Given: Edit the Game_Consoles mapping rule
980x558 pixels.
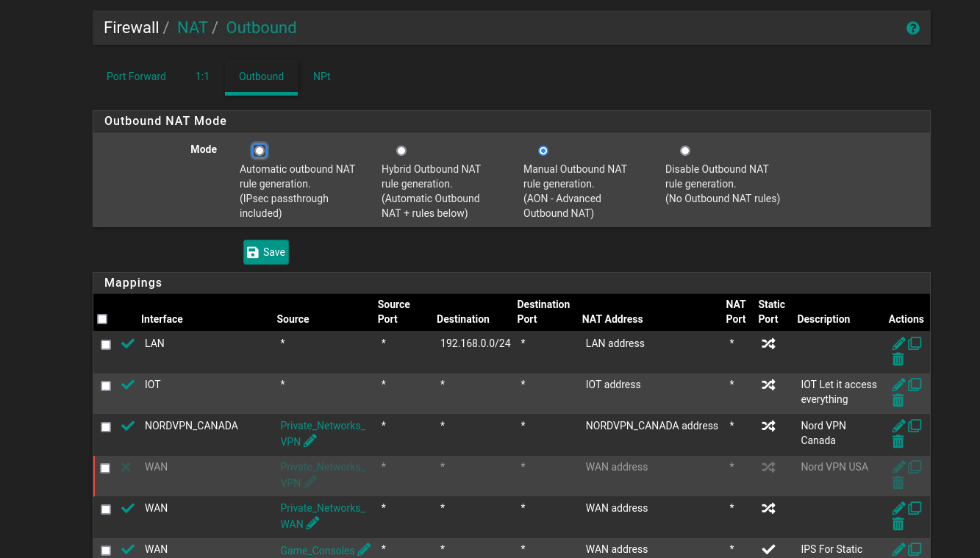Looking at the screenshot, I should tap(898, 549).
